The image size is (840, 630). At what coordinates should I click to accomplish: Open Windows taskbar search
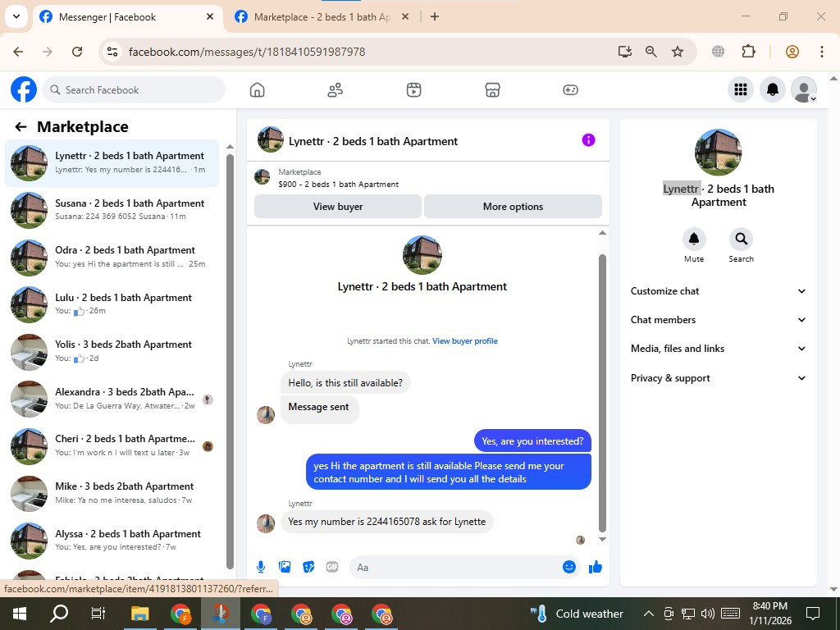click(59, 614)
